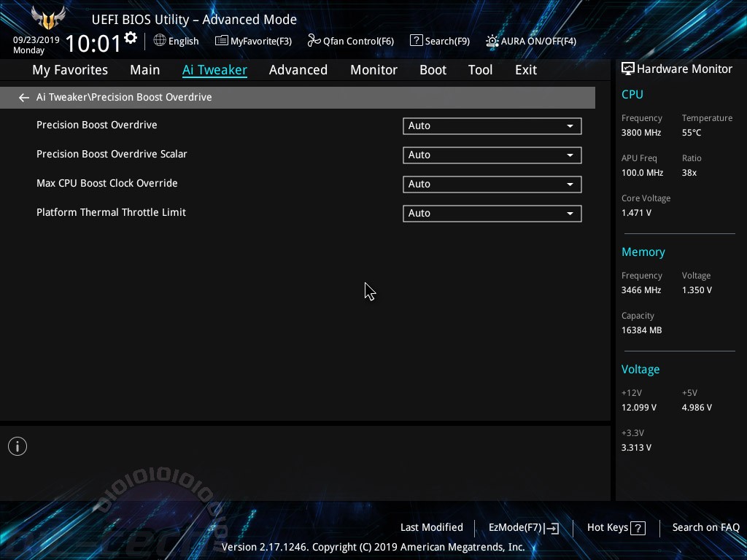Click the Ai Tweaker\Precision Boost Overdrive breadcrumb

pyautogui.click(x=124, y=97)
